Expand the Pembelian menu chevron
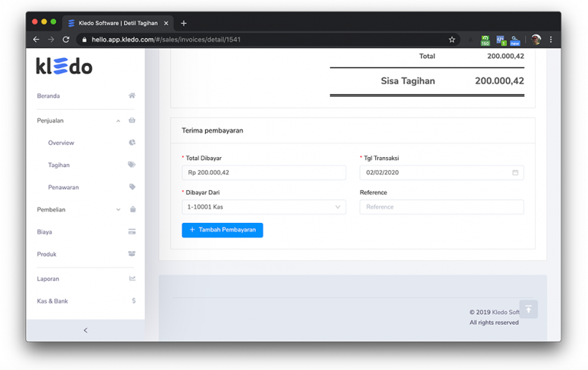The height and width of the screenshot is (370, 588). click(x=118, y=209)
